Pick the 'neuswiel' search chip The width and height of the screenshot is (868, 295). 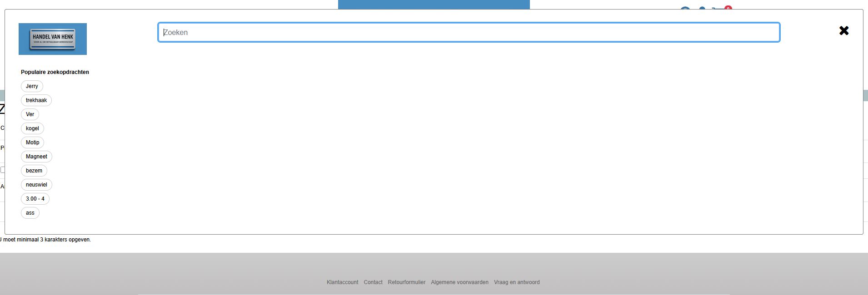point(36,185)
